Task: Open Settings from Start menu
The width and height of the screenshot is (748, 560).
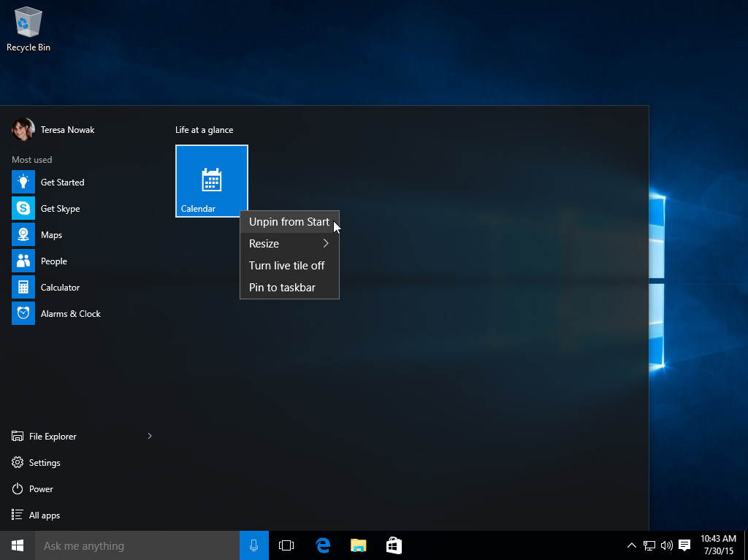Action: [36, 462]
